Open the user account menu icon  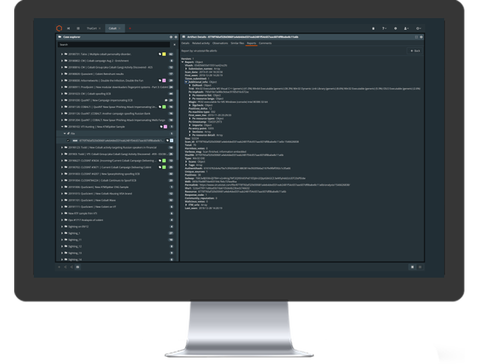406,28
